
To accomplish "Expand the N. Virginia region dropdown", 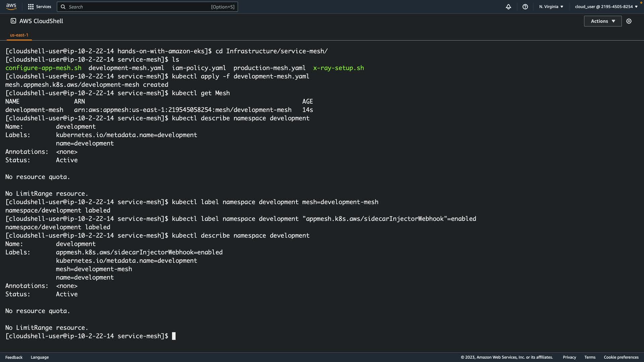I will (x=551, y=7).
